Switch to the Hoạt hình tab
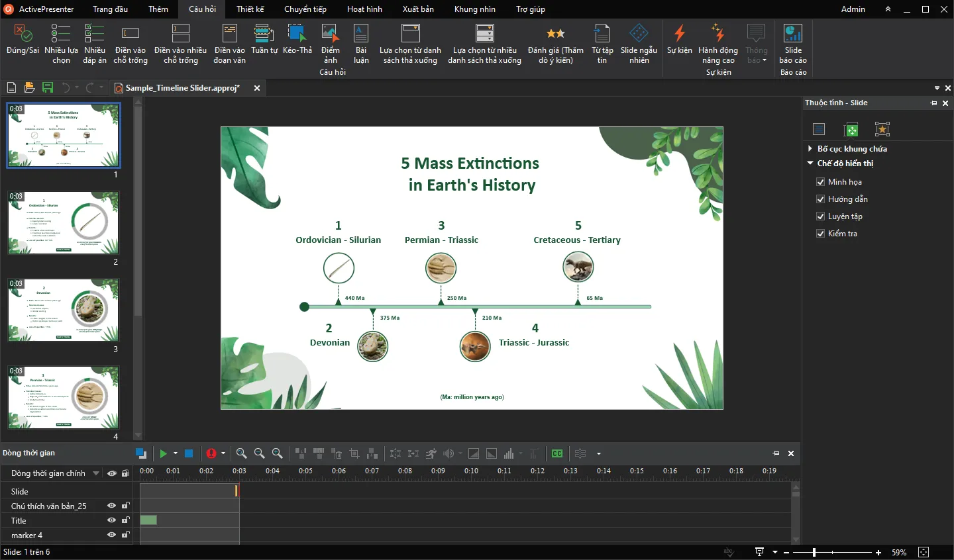The width and height of the screenshot is (954, 560). click(364, 9)
